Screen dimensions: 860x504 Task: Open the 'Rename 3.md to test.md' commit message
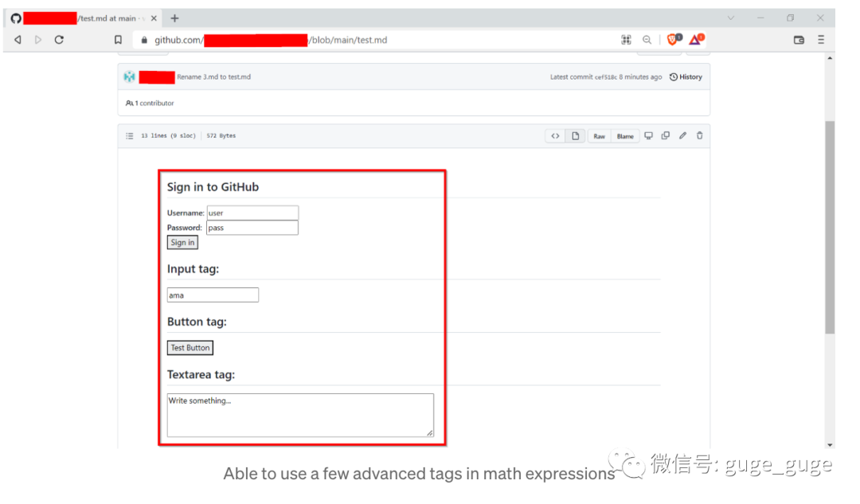213,76
